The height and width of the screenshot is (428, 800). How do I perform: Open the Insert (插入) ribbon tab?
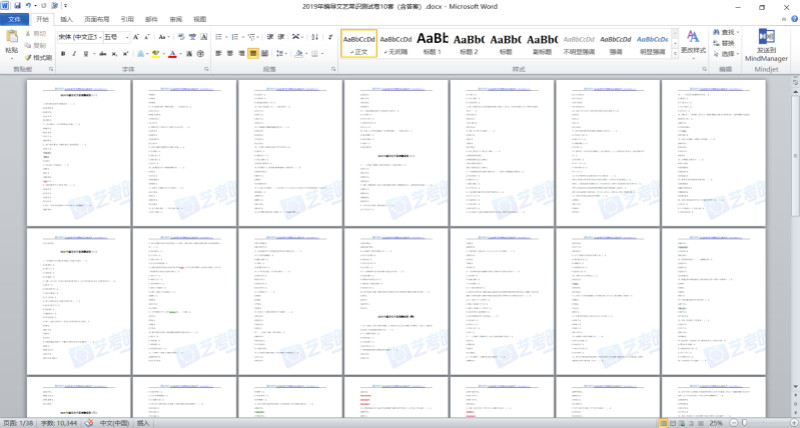(66, 19)
